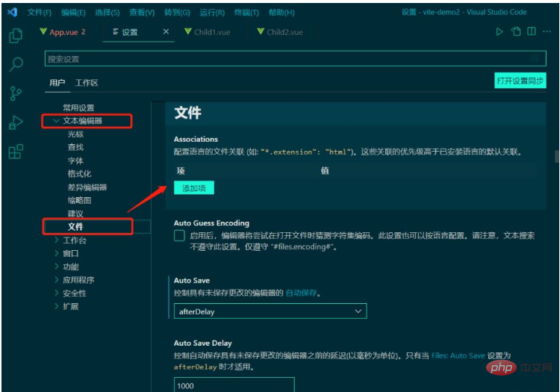
Task: Select the 工作区 settings scope tab
Action: click(x=87, y=83)
